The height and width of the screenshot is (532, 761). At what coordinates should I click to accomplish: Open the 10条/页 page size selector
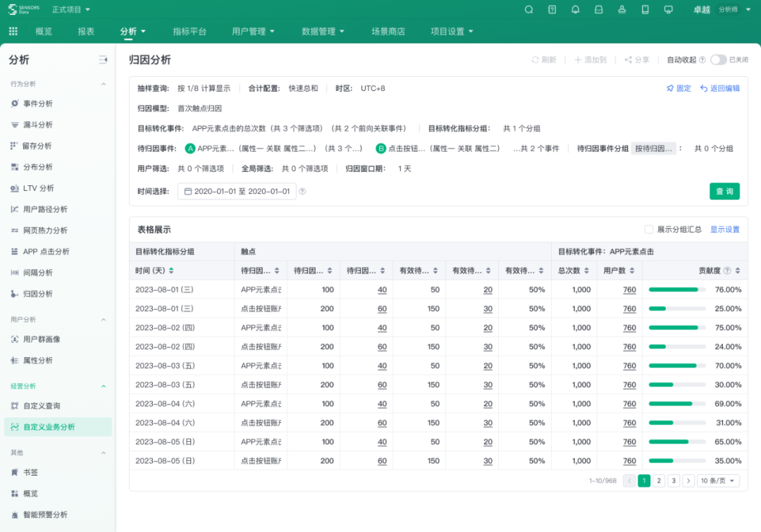tap(718, 480)
